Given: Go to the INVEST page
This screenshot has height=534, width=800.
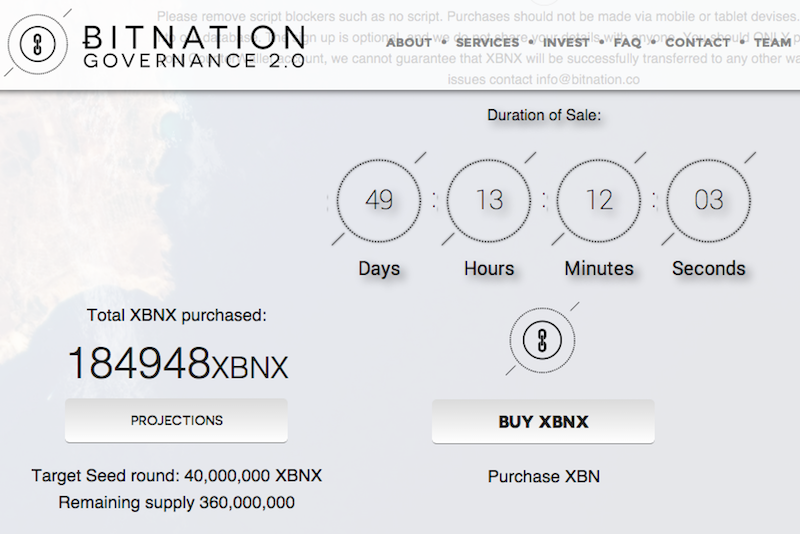Looking at the screenshot, I should click(x=566, y=43).
